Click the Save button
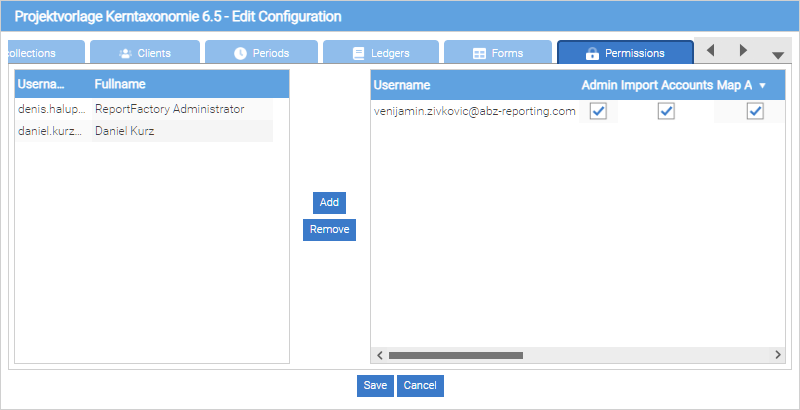Screen dimensions: 800x410 375,386
